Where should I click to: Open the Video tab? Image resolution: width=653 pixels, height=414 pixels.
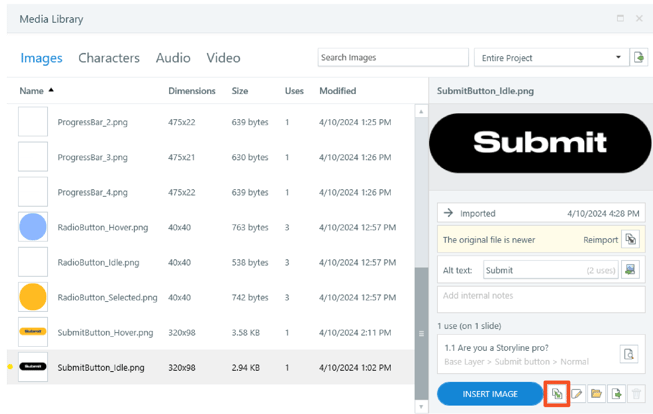(224, 58)
